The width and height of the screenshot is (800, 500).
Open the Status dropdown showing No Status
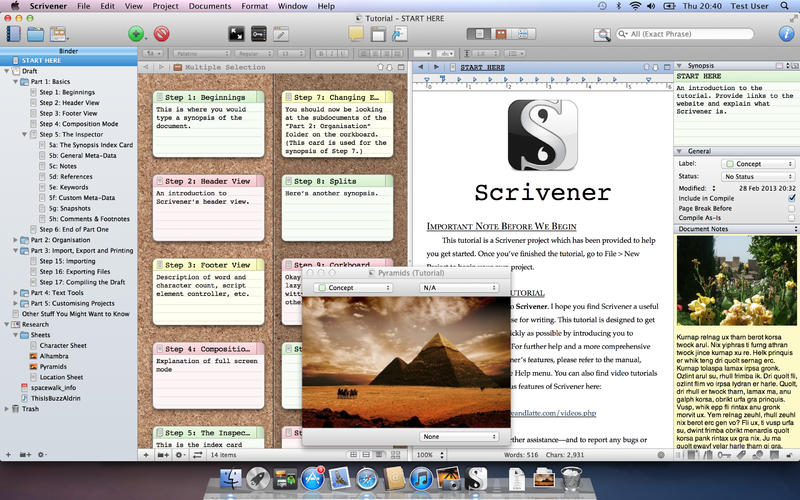click(758, 176)
